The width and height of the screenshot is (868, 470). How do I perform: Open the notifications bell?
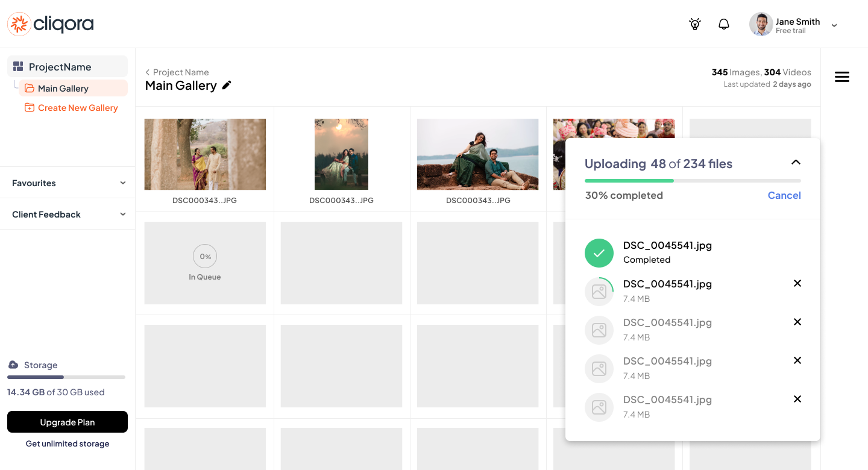pos(724,24)
